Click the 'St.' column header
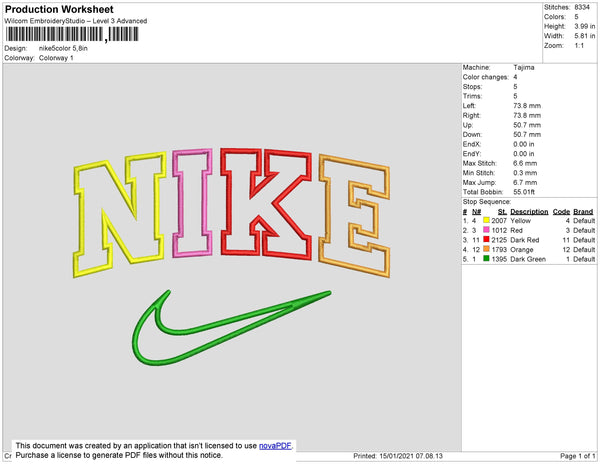The height and width of the screenshot is (464, 600). tap(502, 212)
